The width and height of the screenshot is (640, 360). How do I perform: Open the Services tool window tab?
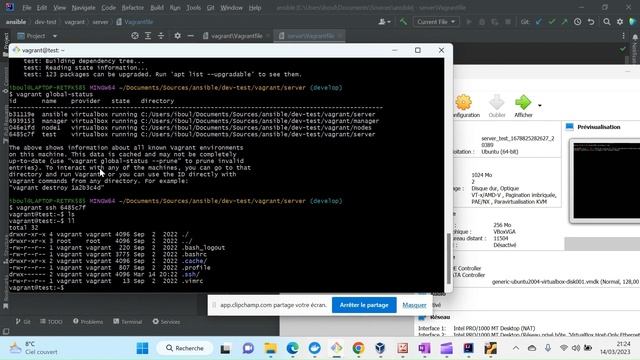coord(166,322)
